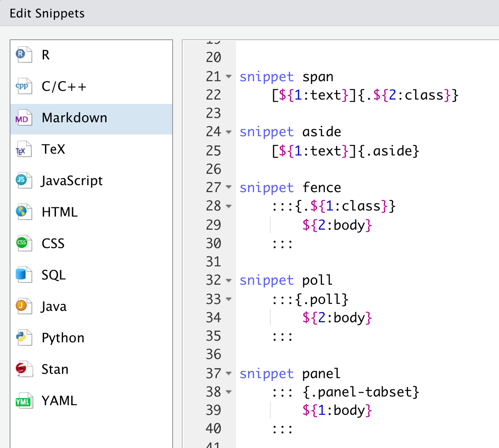The width and height of the screenshot is (499, 448).
Task: Click line number 20 in the gutter
Action: pos(213,58)
